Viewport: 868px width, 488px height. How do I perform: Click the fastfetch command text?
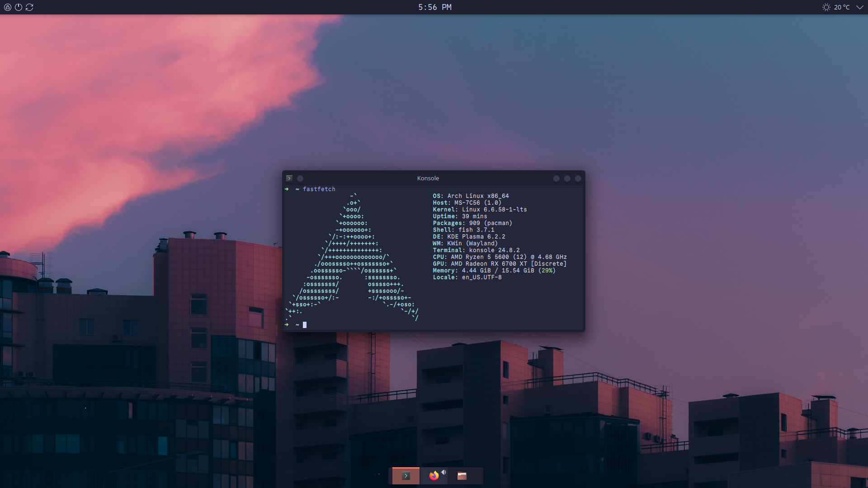click(319, 189)
